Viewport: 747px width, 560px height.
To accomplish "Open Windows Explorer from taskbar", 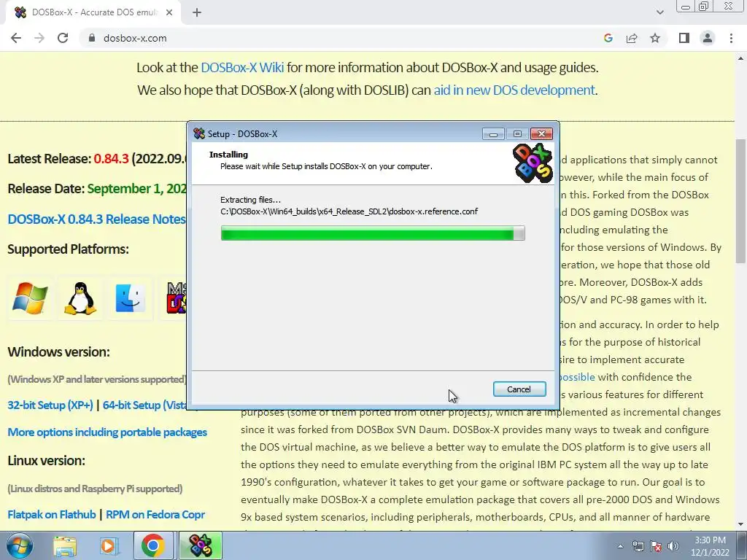I will (x=65, y=545).
